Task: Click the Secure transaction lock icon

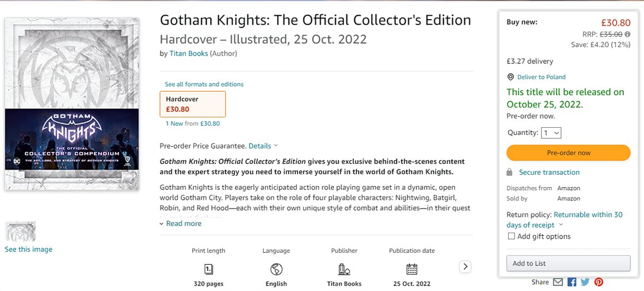Action: (x=509, y=173)
